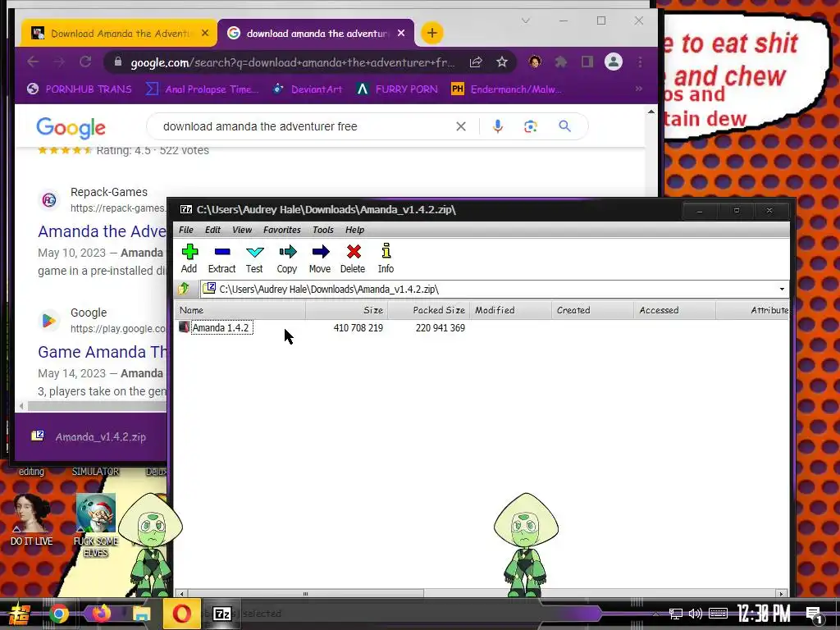Sort the list by Created column
This screenshot has width=840, height=630.
click(x=592, y=310)
